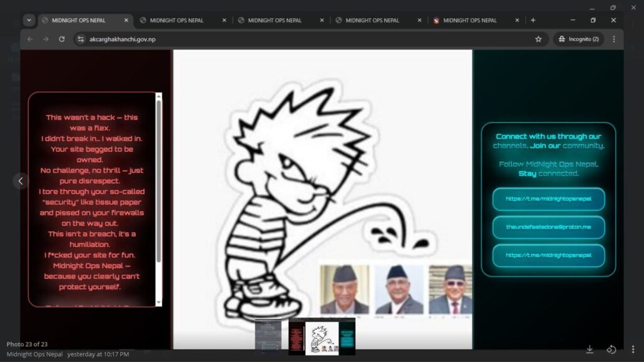644x362 pixels.
Task: Close the fifth MIDNIGHT OPS NEPAL tab
Action: coord(517,20)
